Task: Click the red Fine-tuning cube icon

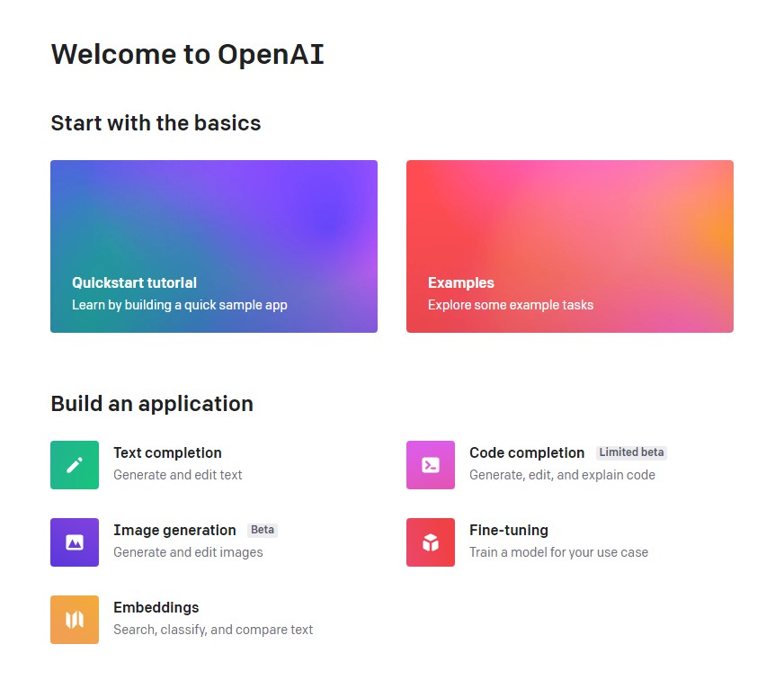Action: 431,542
